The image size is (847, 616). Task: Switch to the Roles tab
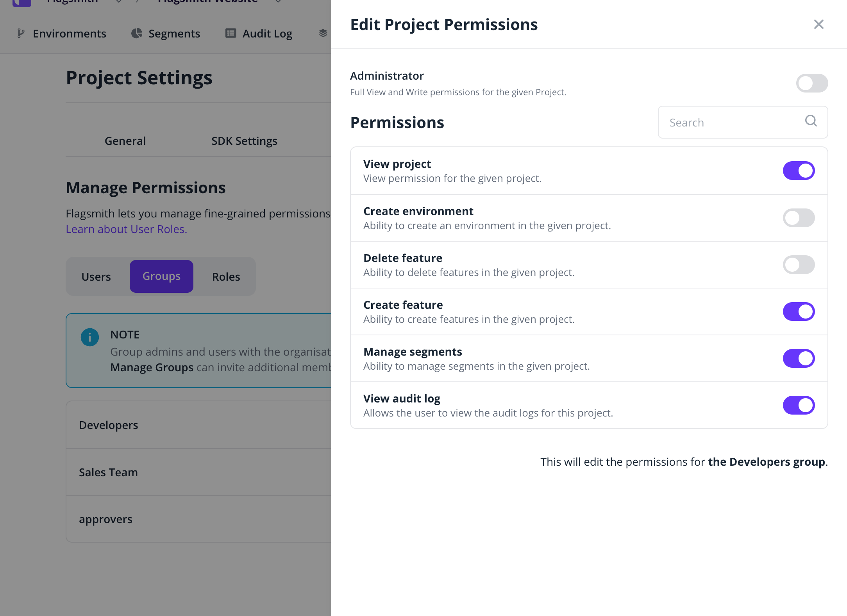click(226, 276)
